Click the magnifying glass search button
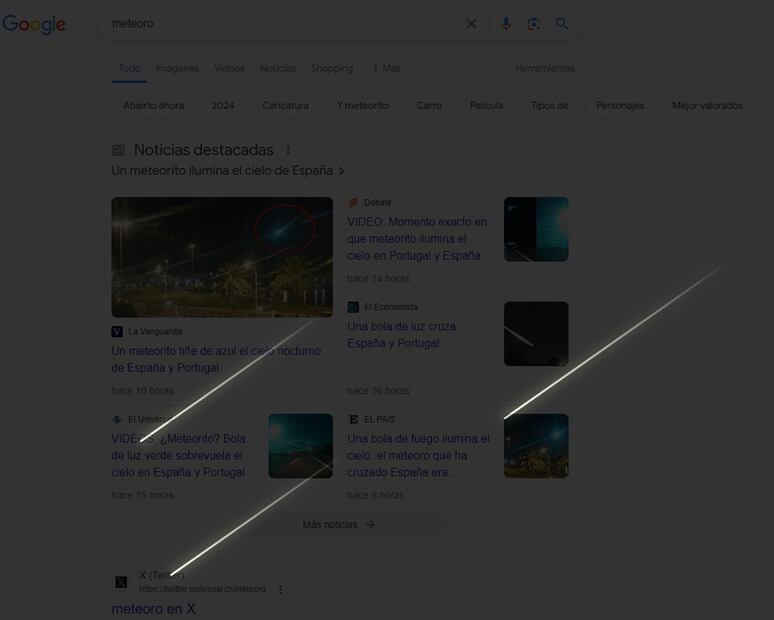The height and width of the screenshot is (620, 774). [x=562, y=24]
